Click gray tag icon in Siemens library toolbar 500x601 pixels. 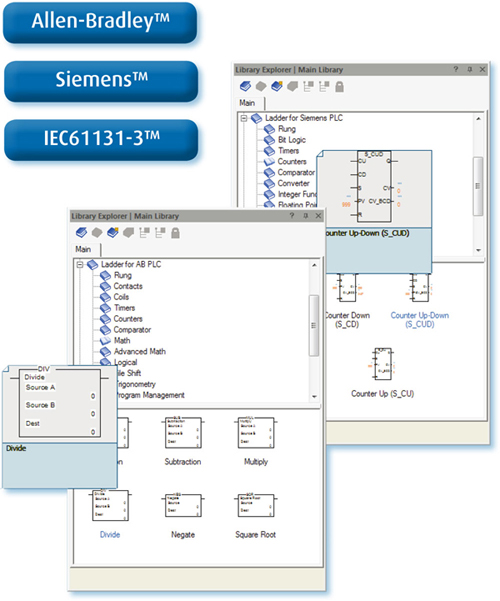click(x=293, y=86)
